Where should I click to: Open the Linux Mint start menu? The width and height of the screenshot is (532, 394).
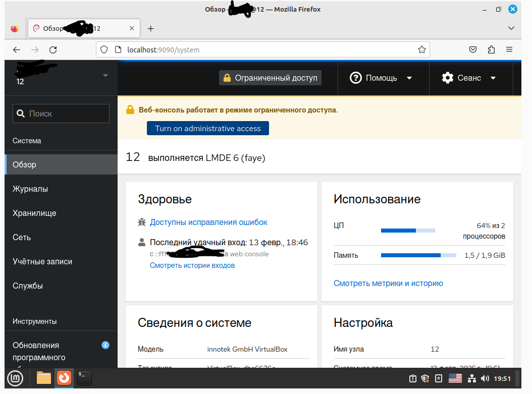(x=15, y=378)
